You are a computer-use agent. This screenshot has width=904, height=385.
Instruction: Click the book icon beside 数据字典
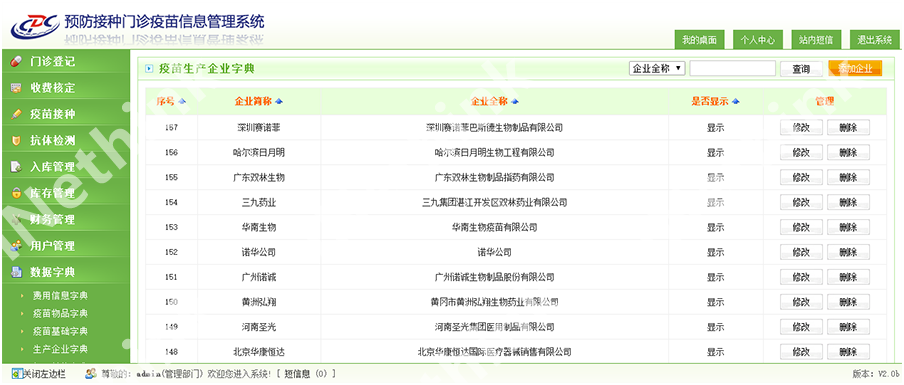tap(16, 272)
